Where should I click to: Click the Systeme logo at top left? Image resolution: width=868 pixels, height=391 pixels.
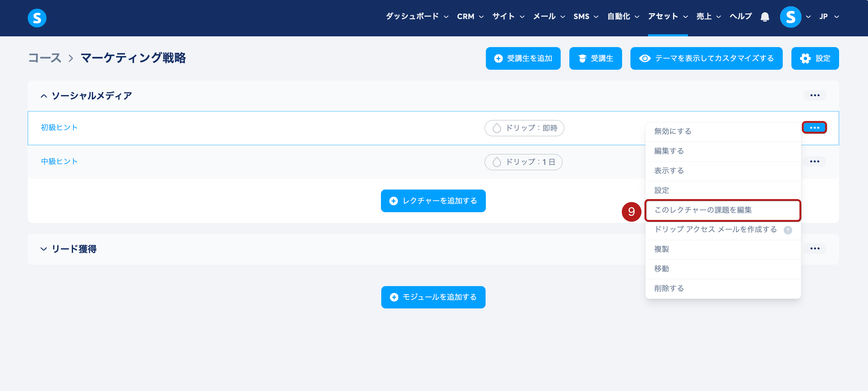click(37, 18)
